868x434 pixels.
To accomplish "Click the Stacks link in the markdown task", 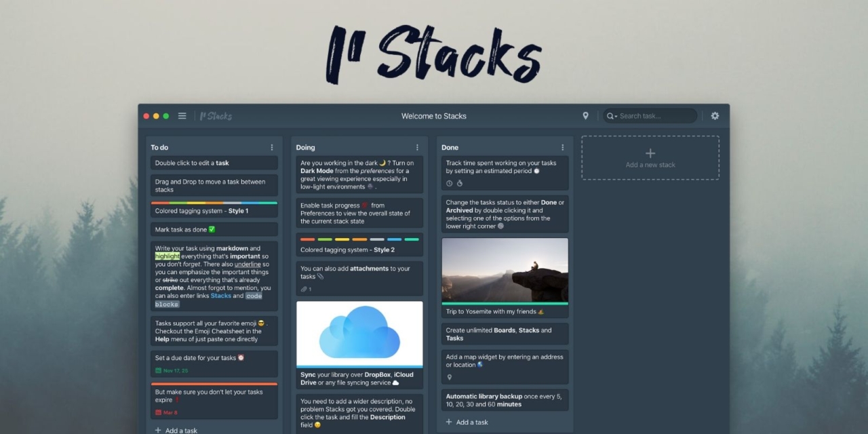I will (x=221, y=296).
